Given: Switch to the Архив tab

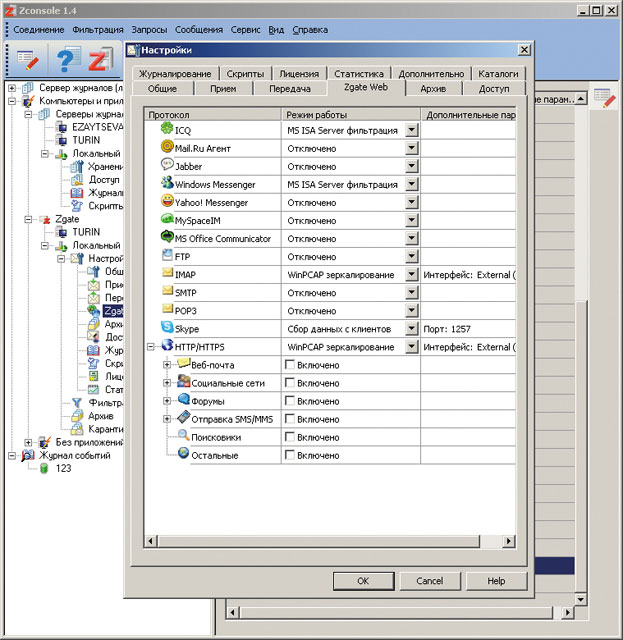Looking at the screenshot, I should tap(433, 89).
